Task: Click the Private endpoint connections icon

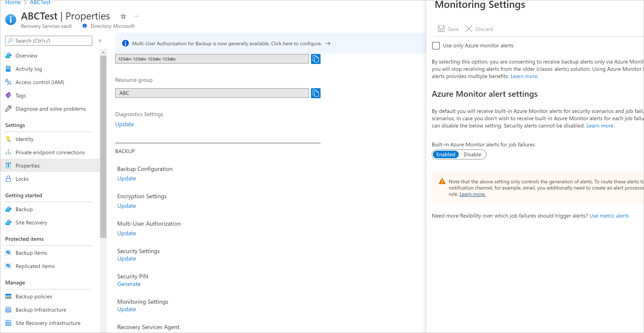Action: (x=9, y=152)
